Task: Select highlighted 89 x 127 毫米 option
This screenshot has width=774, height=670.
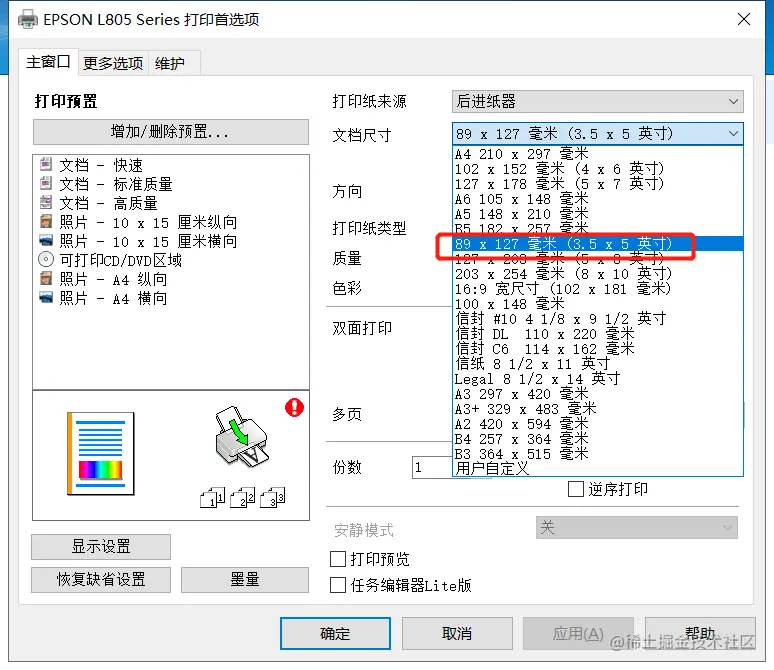Action: point(598,244)
